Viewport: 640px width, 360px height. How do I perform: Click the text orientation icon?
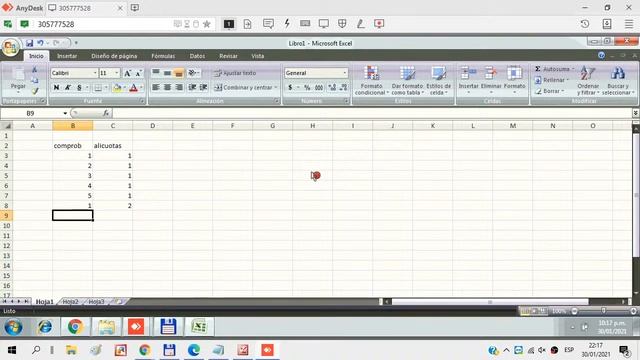click(x=193, y=73)
